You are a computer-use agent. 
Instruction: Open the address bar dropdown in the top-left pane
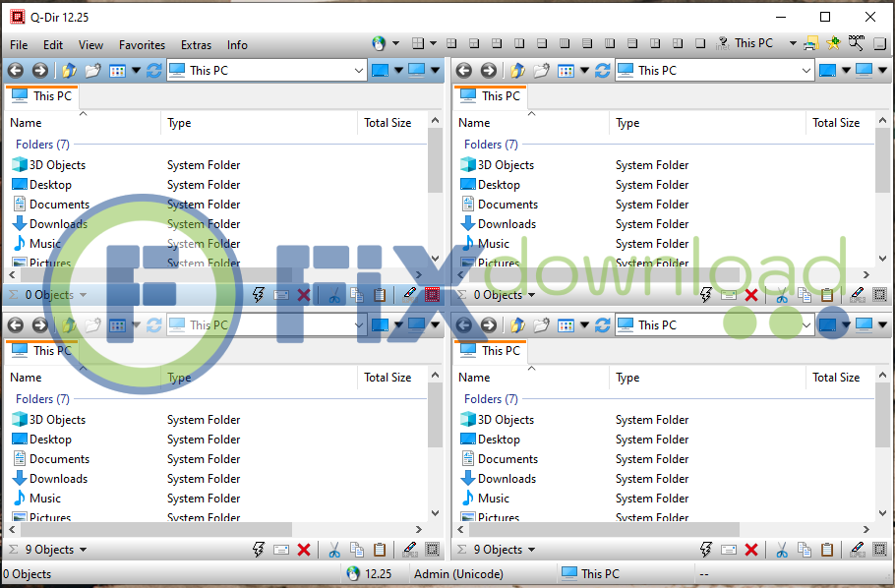358,71
